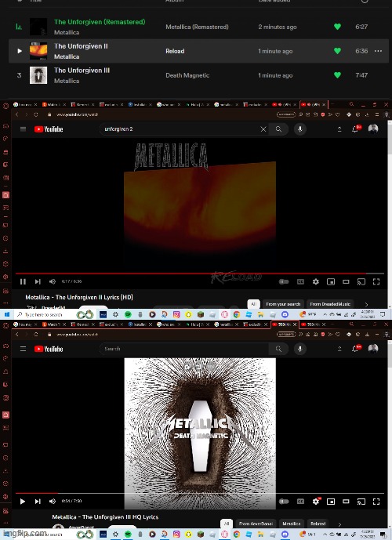The width and height of the screenshot is (392, 540).
Task: Unlike The Unforgiven (Remastered) heart in Spotify
Action: pos(338,27)
